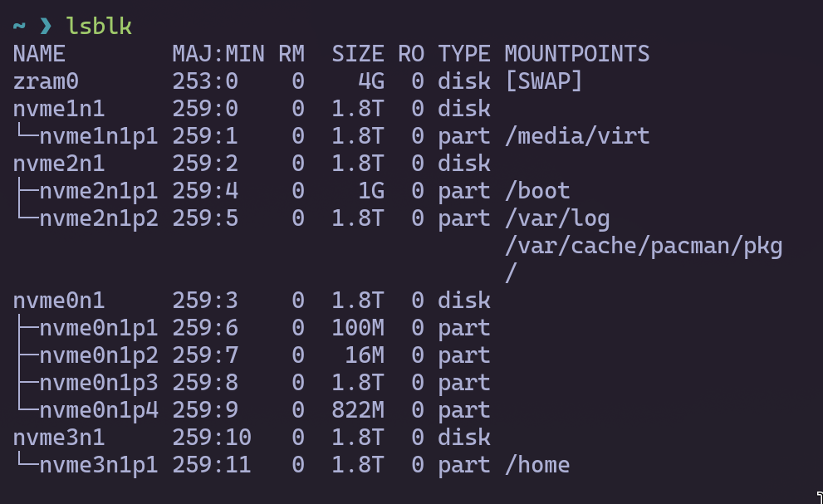Click the typed lsblk command
823x504 pixels.
click(x=98, y=27)
